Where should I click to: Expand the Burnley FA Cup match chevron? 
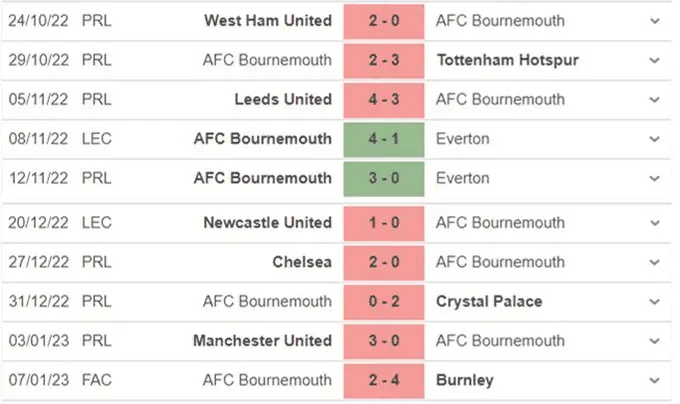654,381
